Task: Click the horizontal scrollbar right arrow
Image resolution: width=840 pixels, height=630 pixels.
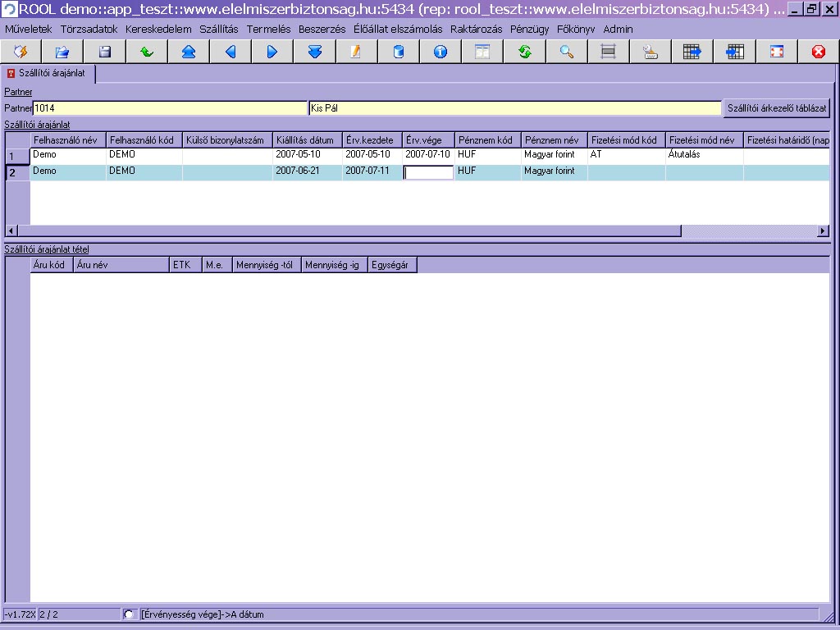Action: (x=823, y=231)
